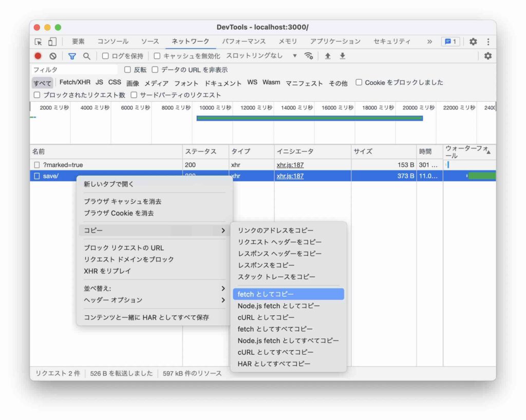Click the inspect element picker icon
526x420 pixels.
[39, 42]
